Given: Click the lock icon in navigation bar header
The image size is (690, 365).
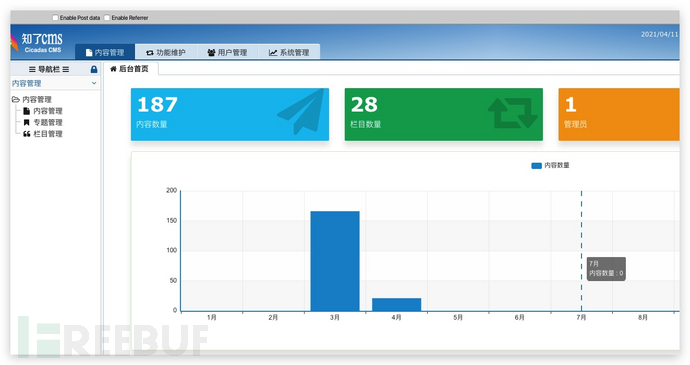Looking at the screenshot, I should coord(94,69).
